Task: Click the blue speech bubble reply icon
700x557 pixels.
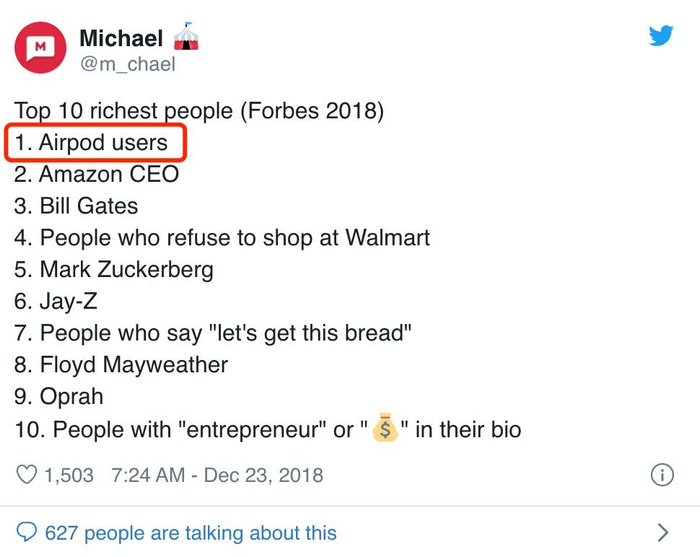Action: [28, 532]
